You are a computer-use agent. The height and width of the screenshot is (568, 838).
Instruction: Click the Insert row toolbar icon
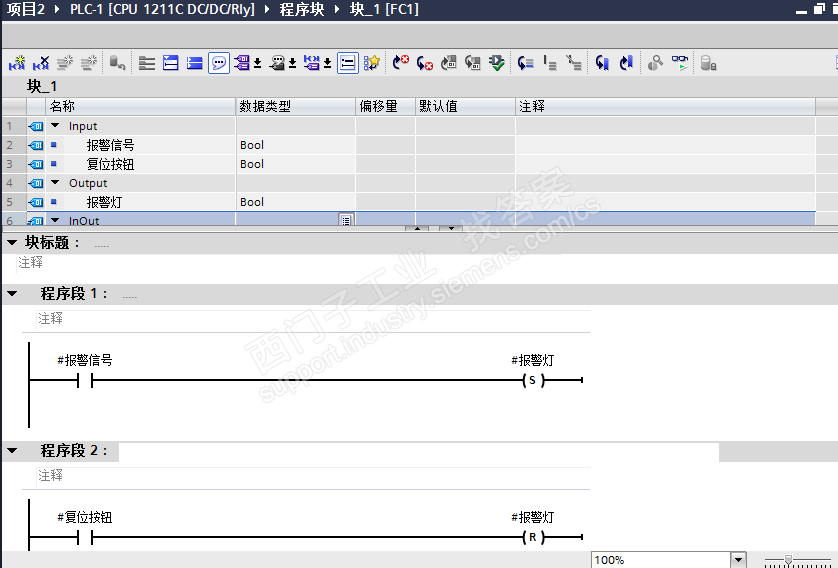(x=65, y=63)
